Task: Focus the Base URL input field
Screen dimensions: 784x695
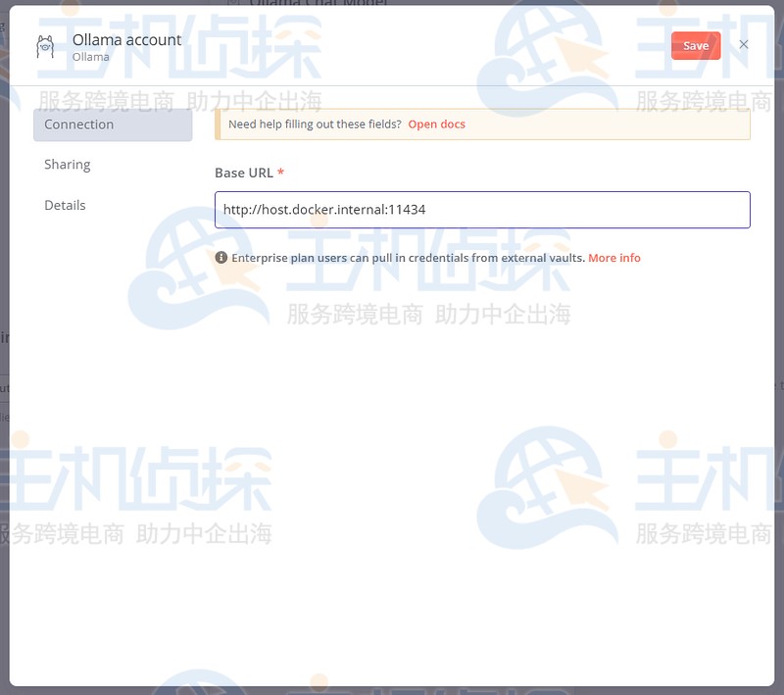Action: click(482, 210)
